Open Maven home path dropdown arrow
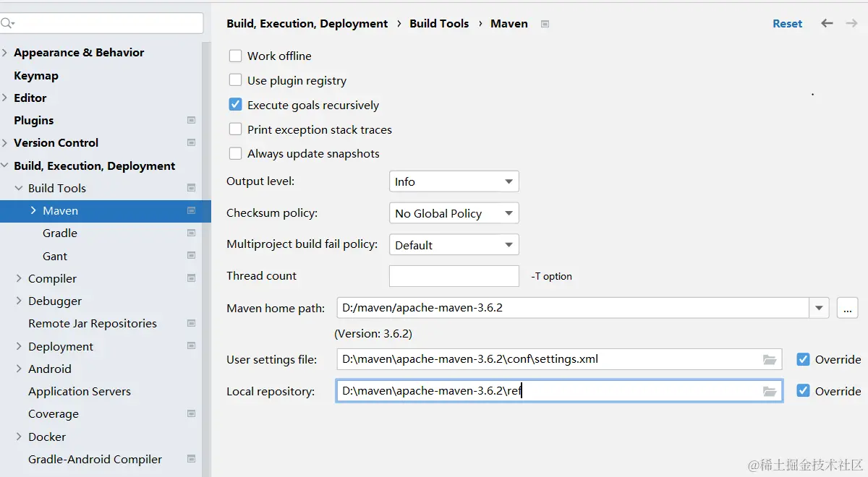Viewport: 868px width, 477px height. (819, 308)
